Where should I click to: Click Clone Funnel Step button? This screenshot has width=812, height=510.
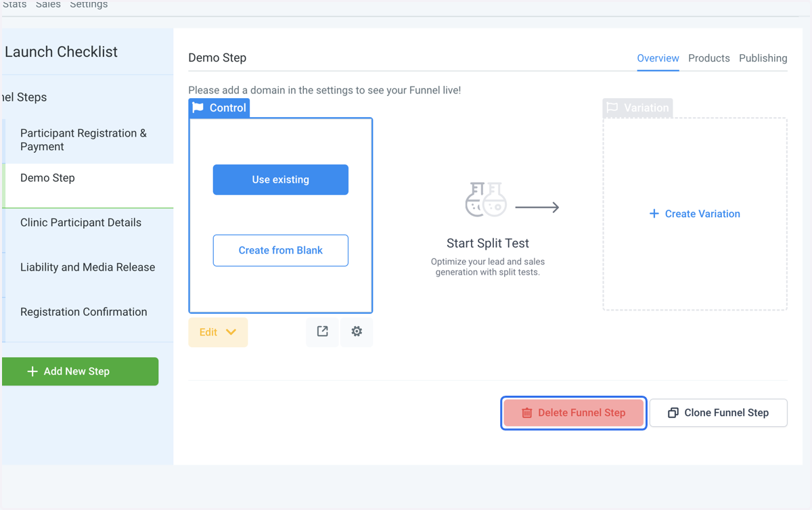[x=719, y=413]
